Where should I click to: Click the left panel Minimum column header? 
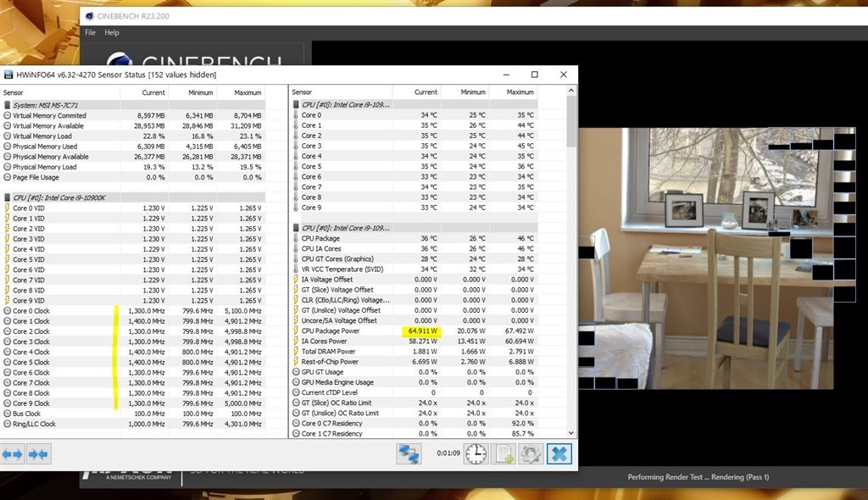200,92
